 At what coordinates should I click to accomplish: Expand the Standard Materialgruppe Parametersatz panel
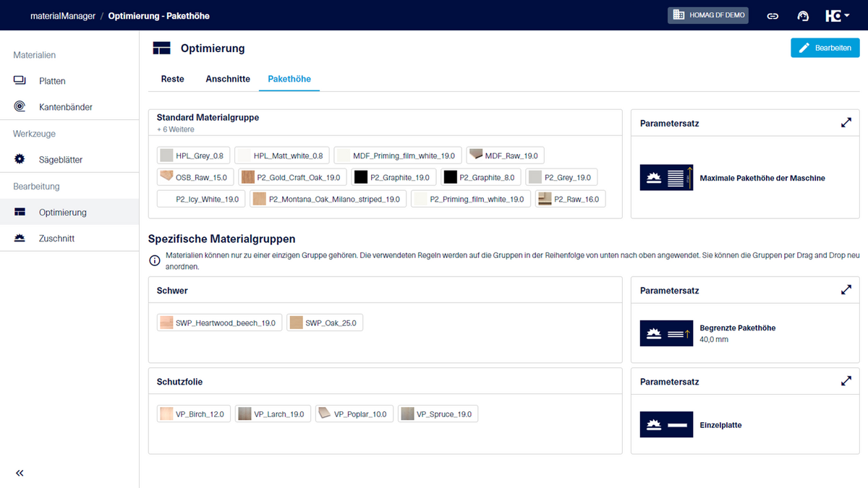point(846,123)
